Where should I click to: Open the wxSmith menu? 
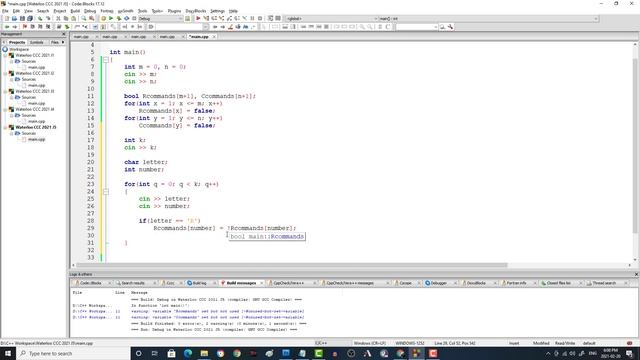pyautogui.click(x=126, y=11)
